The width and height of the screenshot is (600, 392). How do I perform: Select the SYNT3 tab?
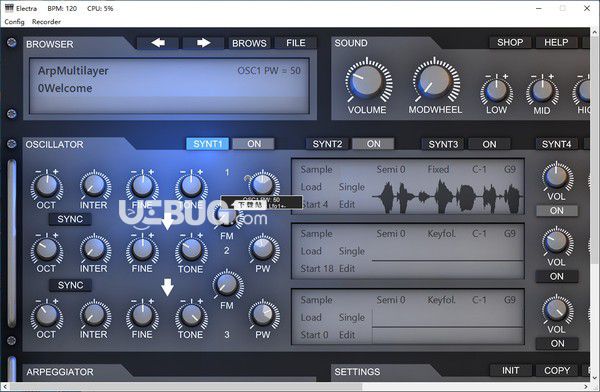click(443, 144)
